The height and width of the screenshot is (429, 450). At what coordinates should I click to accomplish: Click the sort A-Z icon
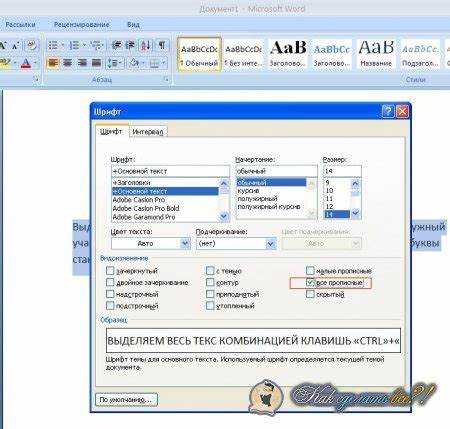[x=145, y=45]
